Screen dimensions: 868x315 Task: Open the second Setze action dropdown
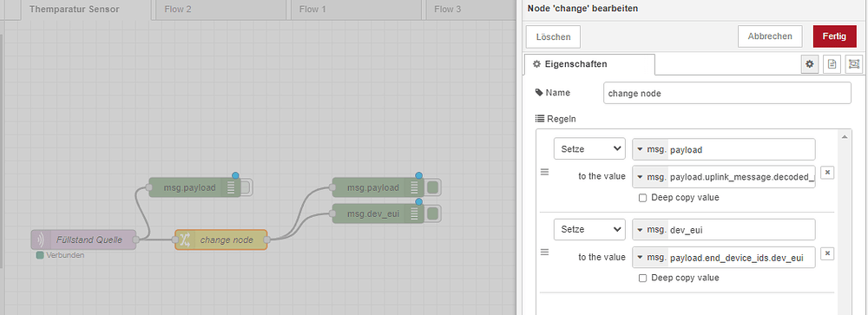coord(589,229)
